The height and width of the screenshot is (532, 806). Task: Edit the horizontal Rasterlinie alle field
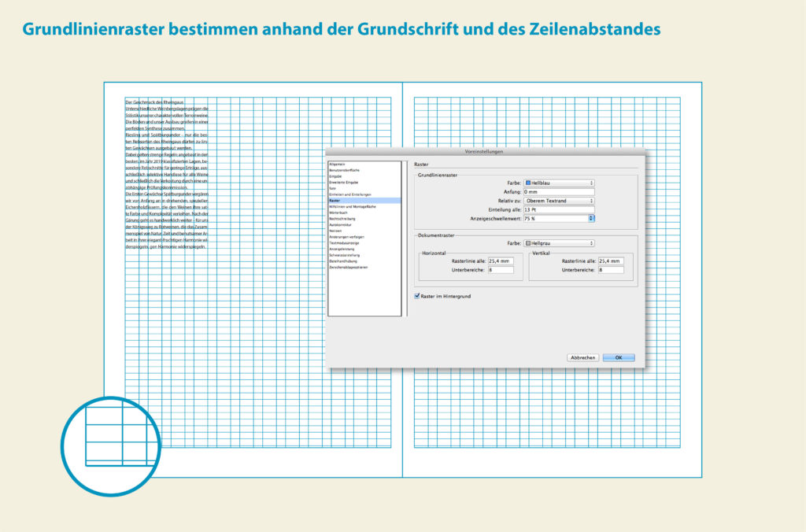click(501, 260)
